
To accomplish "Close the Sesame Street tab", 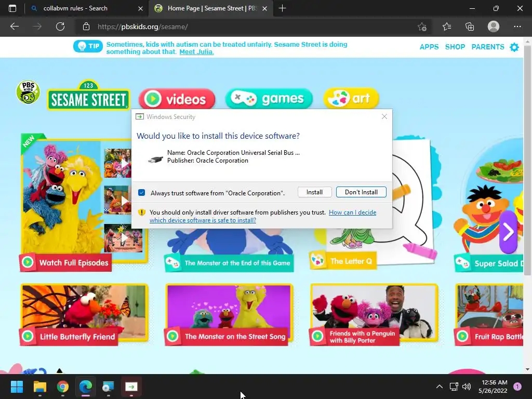I will pyautogui.click(x=265, y=8).
